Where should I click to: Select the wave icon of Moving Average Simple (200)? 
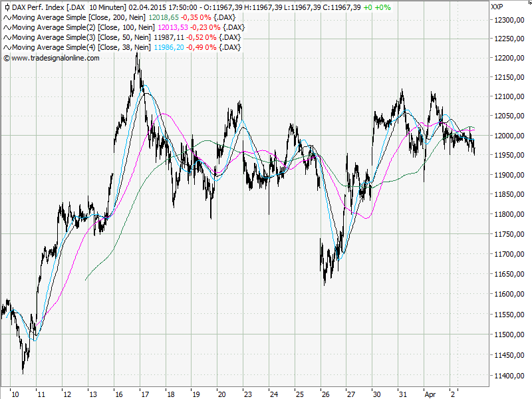[x=6, y=18]
